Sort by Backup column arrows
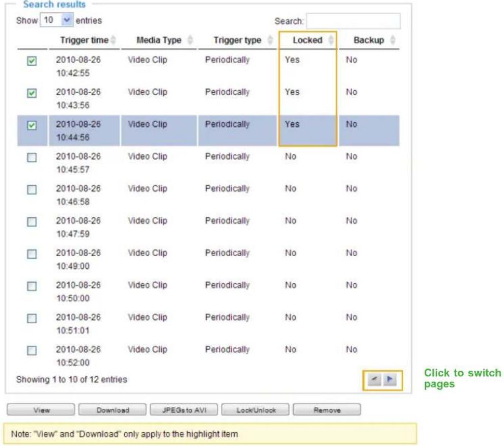 pos(393,40)
